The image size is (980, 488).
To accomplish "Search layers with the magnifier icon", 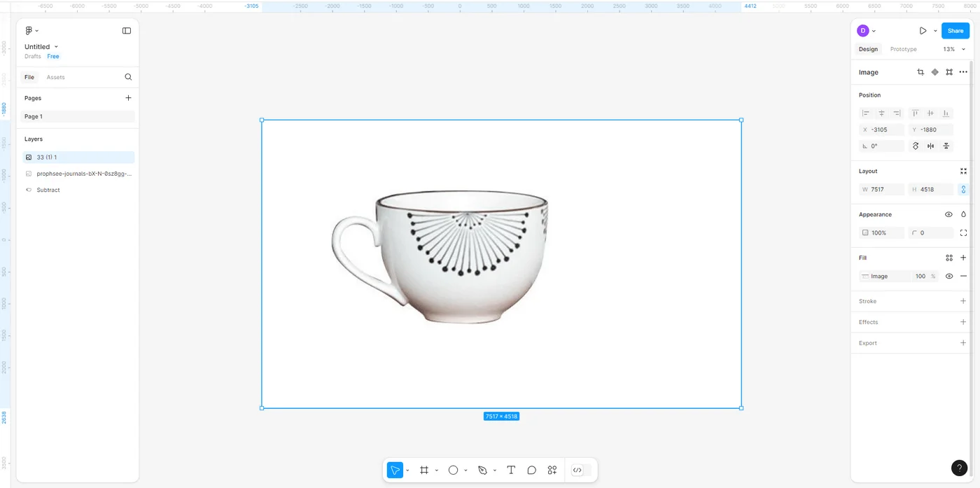I will pyautogui.click(x=128, y=77).
